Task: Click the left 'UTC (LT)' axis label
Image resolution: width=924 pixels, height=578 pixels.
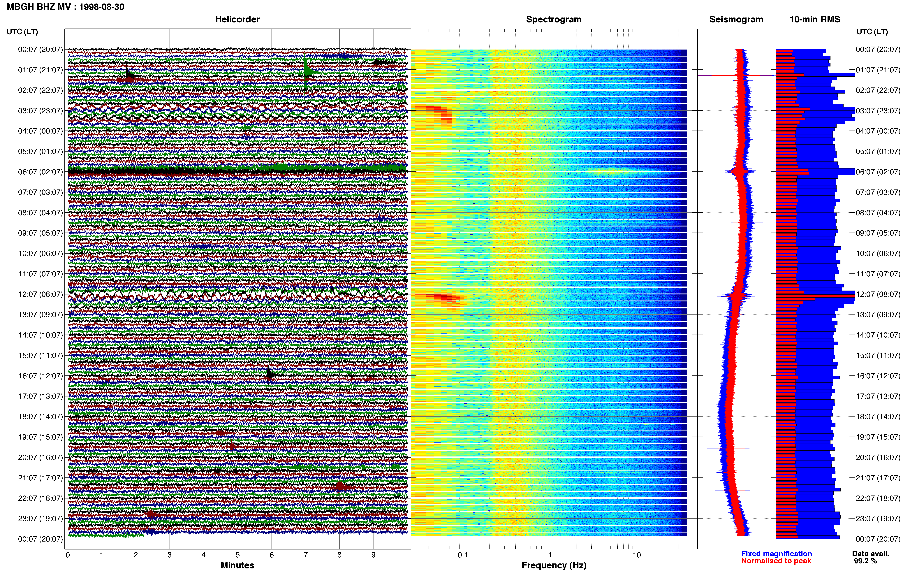Action: tap(22, 32)
